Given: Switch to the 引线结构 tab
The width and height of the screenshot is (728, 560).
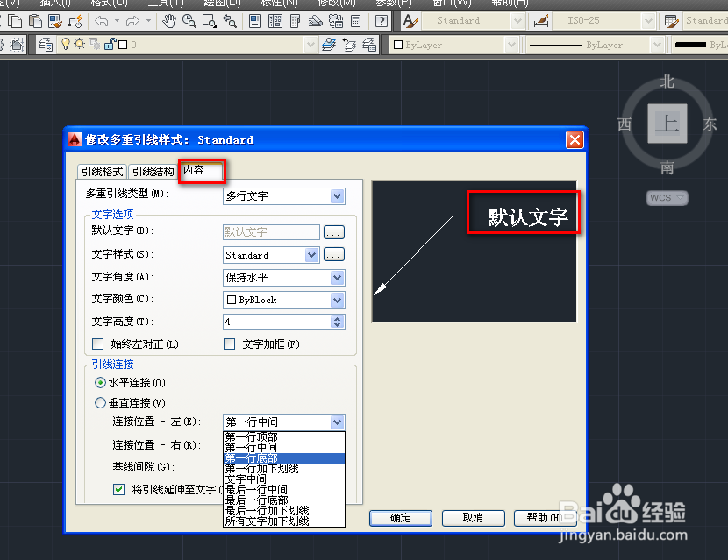Looking at the screenshot, I should (153, 172).
